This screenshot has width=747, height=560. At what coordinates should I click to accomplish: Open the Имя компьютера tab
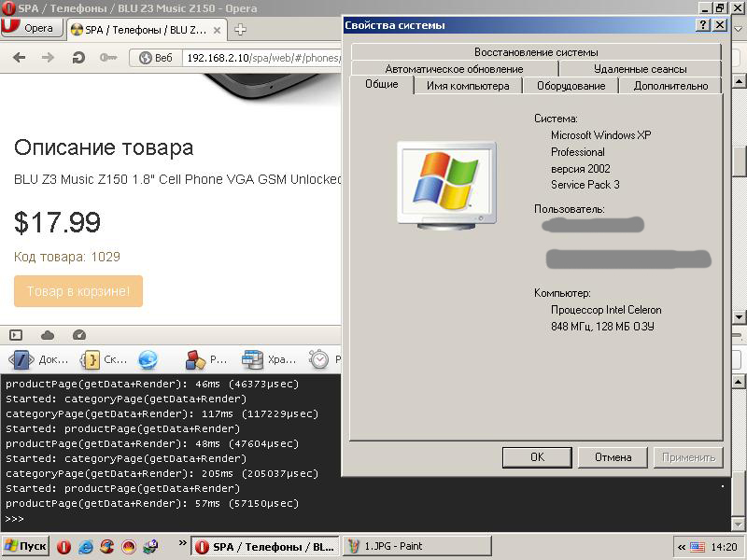tap(468, 86)
